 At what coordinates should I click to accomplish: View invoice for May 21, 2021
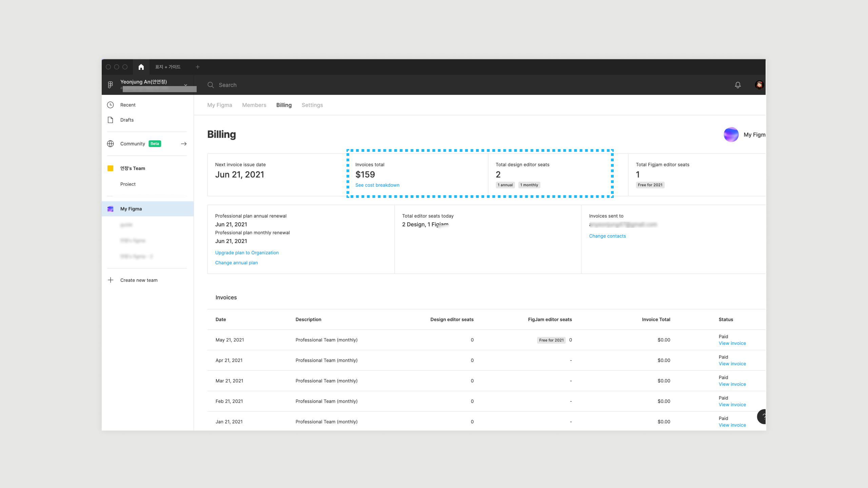pyautogui.click(x=732, y=343)
